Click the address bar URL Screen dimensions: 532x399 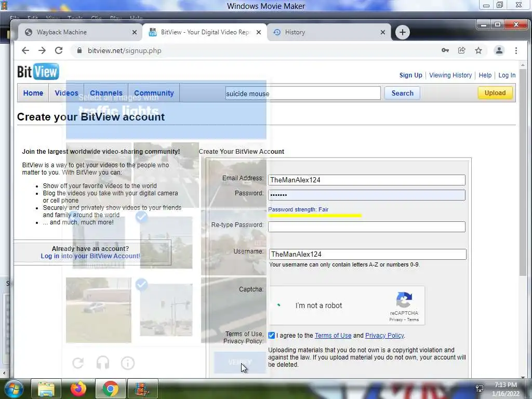click(x=124, y=50)
